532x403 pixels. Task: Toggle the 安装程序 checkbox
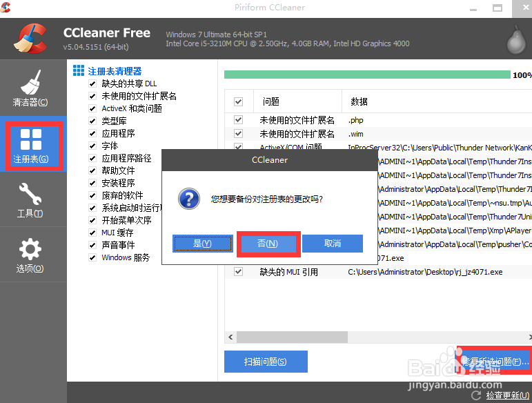point(92,183)
